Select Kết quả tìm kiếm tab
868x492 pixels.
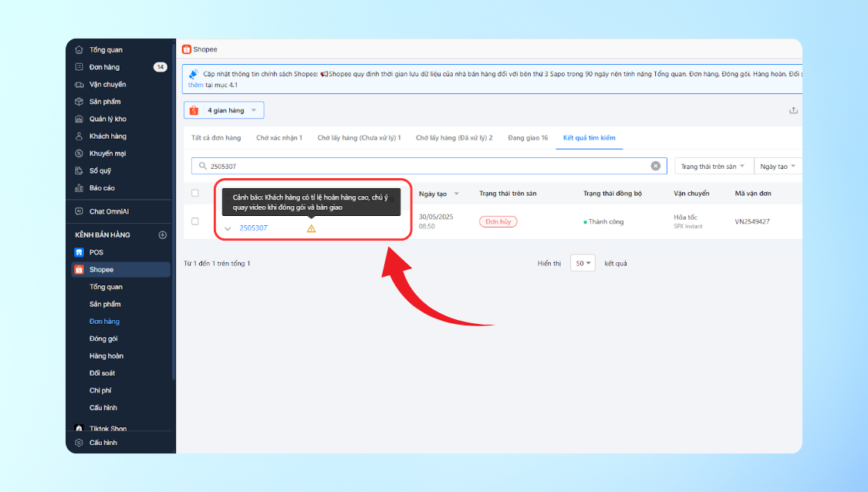(589, 138)
